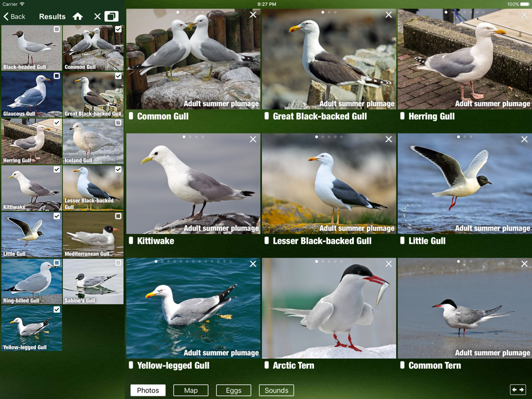
Task: Dismiss the Little Gull comparison card
Action: [525, 139]
